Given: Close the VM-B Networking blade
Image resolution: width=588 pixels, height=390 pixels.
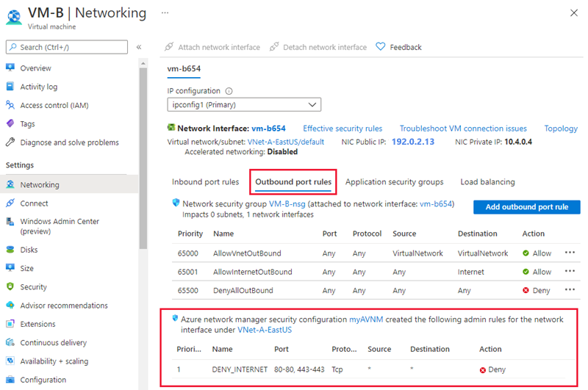Looking at the screenshot, I should [x=574, y=12].
